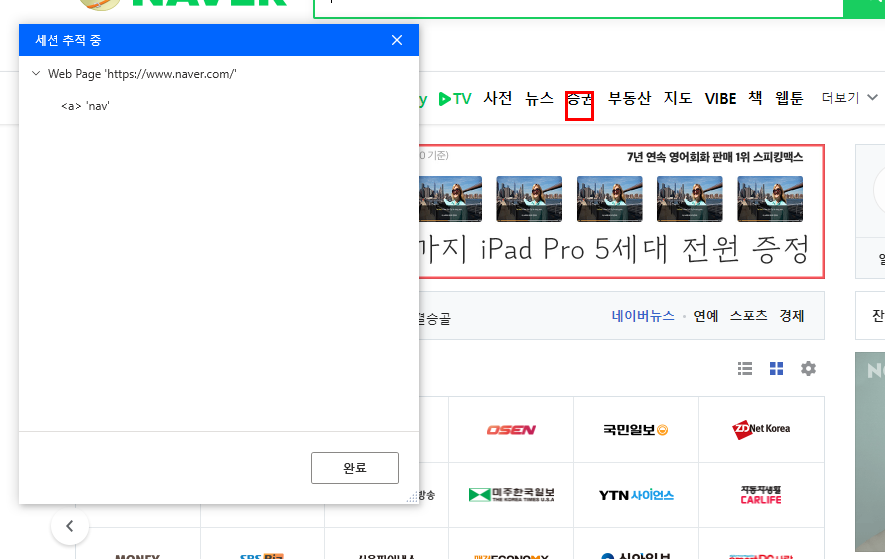The width and height of the screenshot is (885, 559).
Task: Switch newsstand to grid view
Action: tap(777, 369)
